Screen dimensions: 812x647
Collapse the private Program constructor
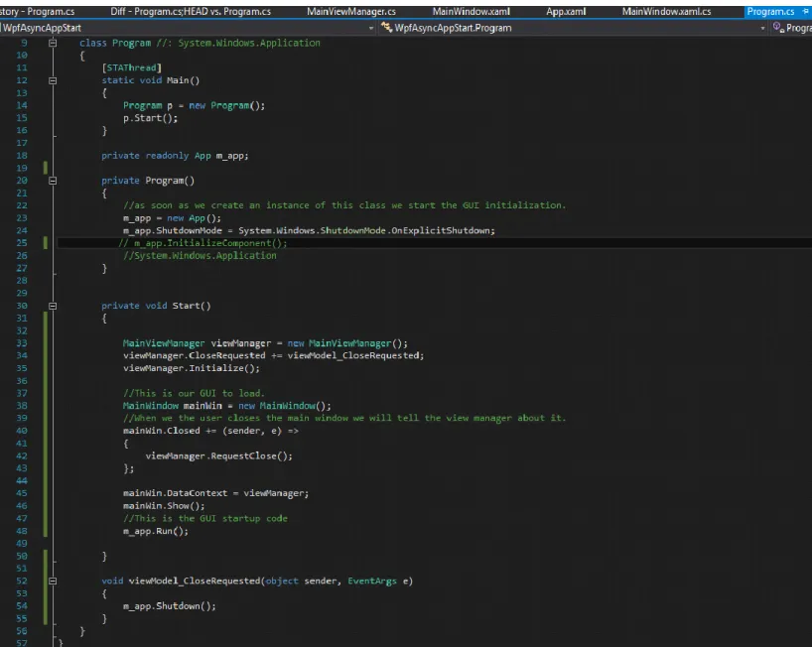(53, 181)
